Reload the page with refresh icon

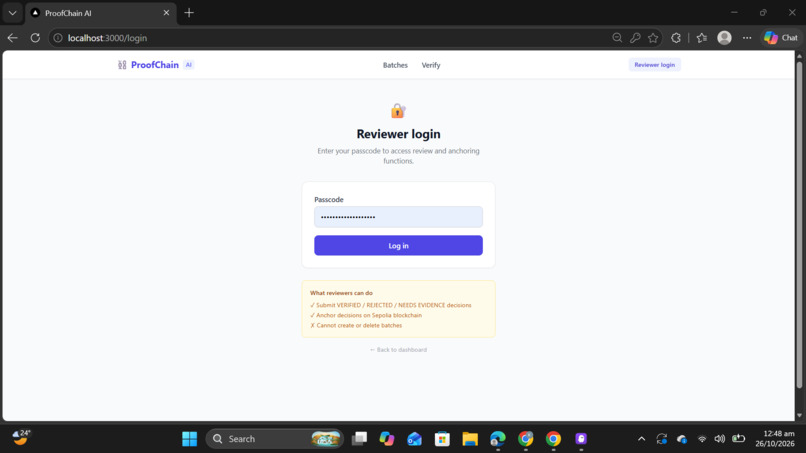click(35, 38)
